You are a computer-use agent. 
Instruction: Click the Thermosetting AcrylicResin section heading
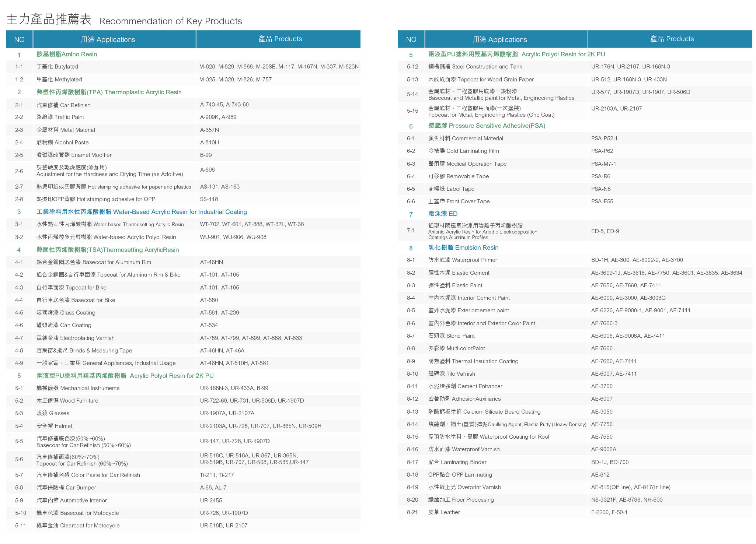108,250
